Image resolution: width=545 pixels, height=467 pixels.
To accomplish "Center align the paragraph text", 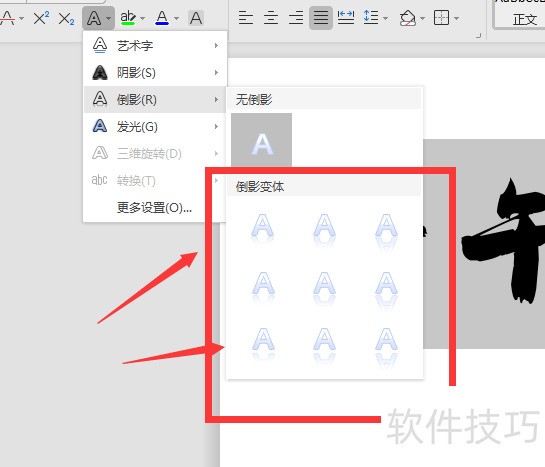I will 271,17.
